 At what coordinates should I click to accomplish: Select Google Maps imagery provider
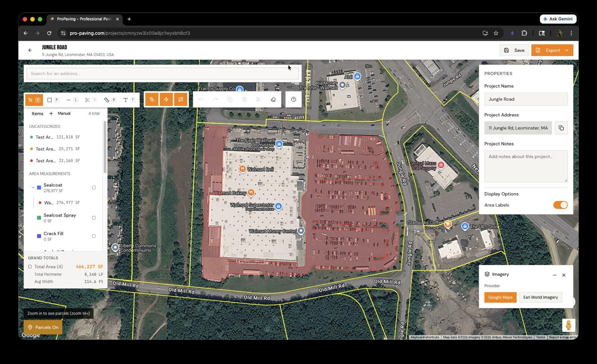(500, 297)
